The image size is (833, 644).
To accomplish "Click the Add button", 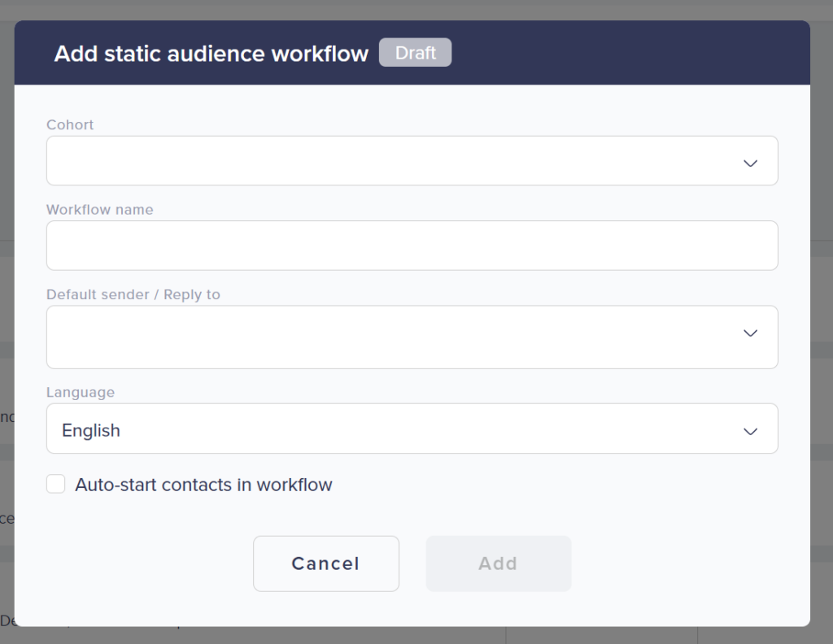I will tap(498, 563).
